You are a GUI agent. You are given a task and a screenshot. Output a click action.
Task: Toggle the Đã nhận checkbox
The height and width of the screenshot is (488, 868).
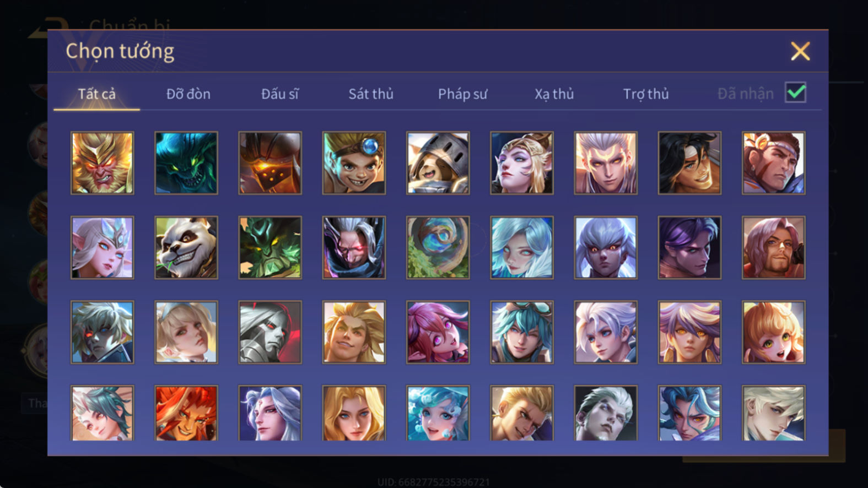tap(795, 93)
